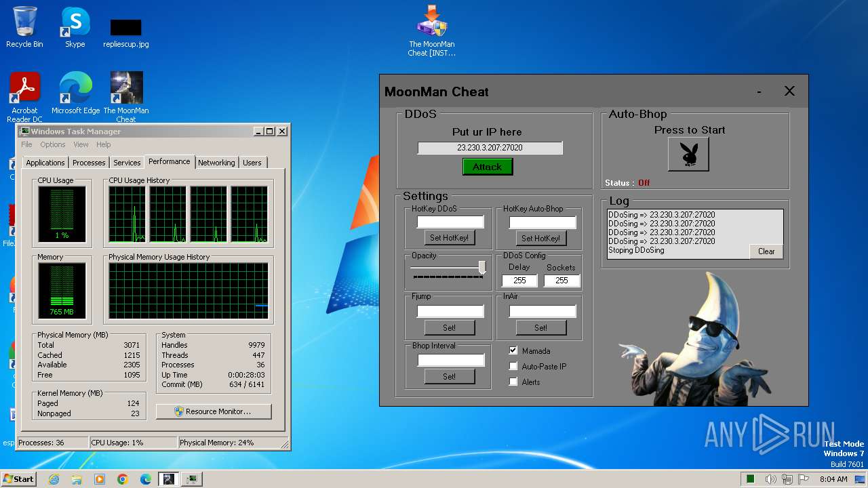Click the HotKey DDoS input field
The width and height of the screenshot is (868, 488).
450,222
